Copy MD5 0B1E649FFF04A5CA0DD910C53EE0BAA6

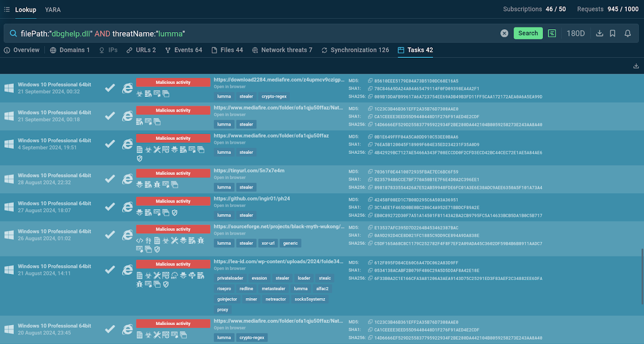coord(370,137)
